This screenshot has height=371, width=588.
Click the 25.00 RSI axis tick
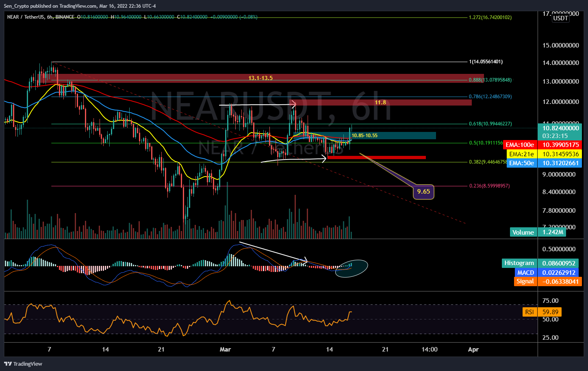[x=551, y=338]
